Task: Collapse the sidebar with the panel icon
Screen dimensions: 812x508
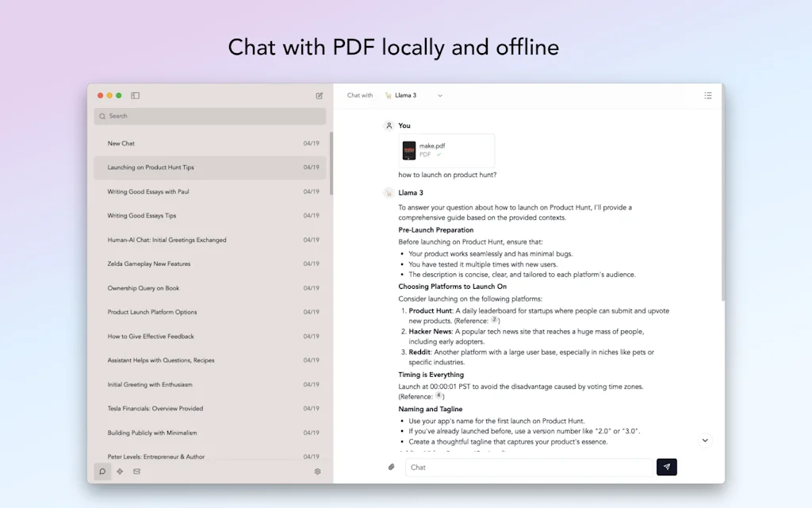Action: click(x=135, y=95)
